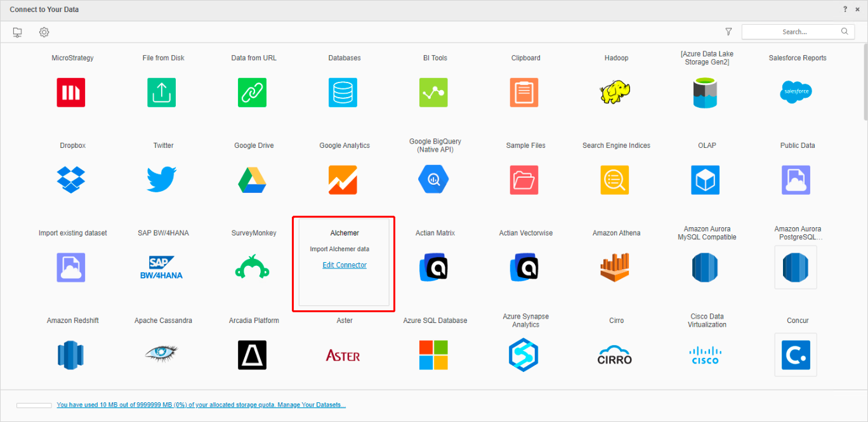The height and width of the screenshot is (422, 868).
Task: Select the File from Disk upload icon
Action: tap(162, 93)
